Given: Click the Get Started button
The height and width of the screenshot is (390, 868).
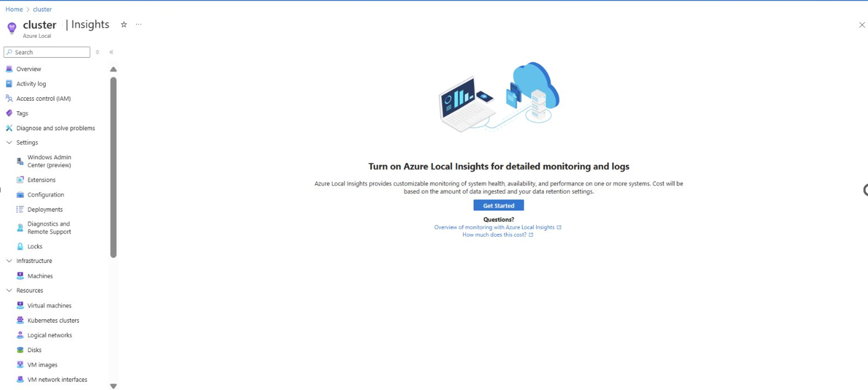Looking at the screenshot, I should (x=499, y=205).
